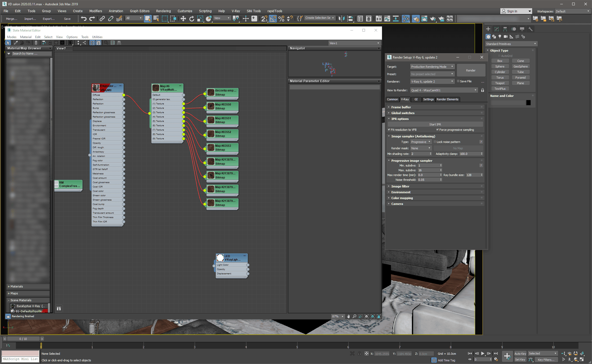Screen dimensions: 592x364
Task: Create a GeoSphere primitive
Action: [520, 66]
